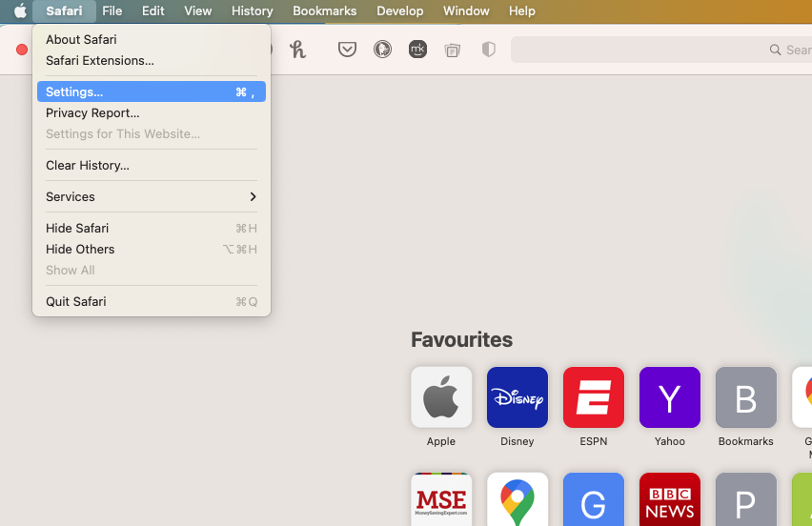Click the Favourites heading
Viewport: 812px width, 526px height.
click(x=462, y=339)
